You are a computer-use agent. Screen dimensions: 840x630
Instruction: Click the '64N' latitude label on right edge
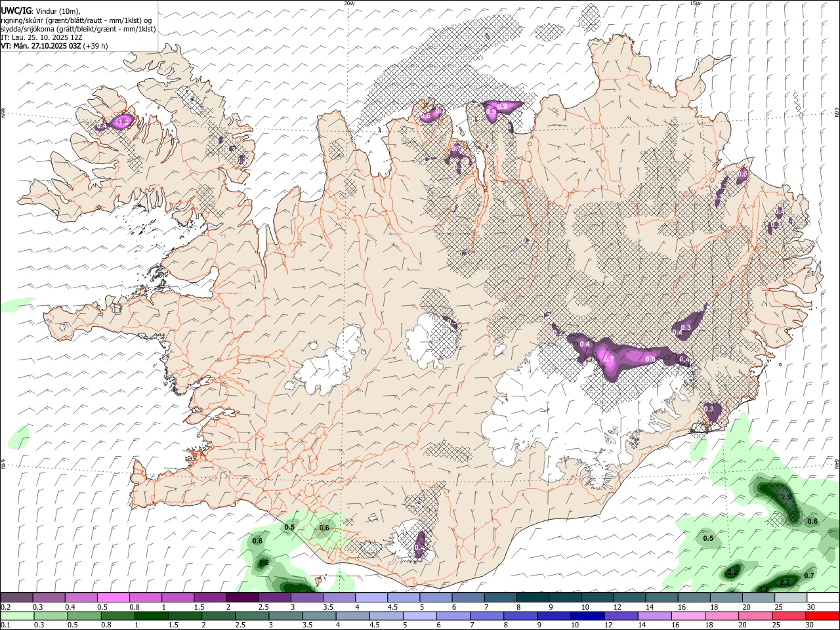click(837, 463)
